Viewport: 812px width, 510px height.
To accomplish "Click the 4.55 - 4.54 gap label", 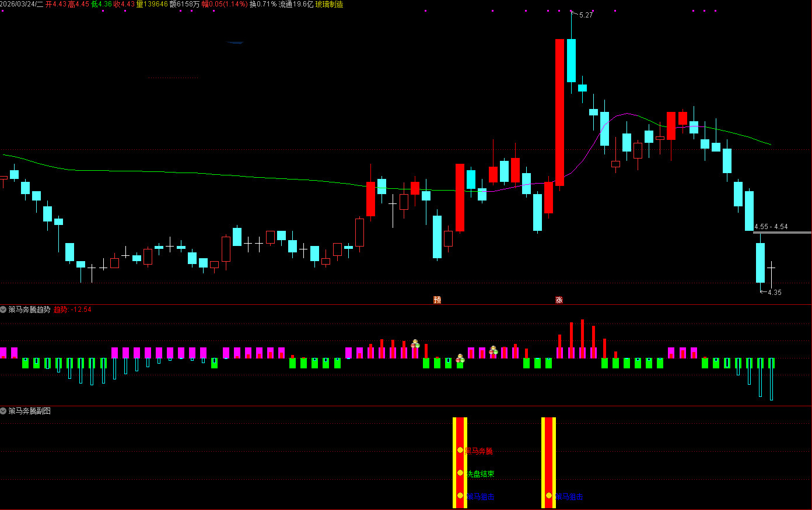I will [x=771, y=227].
